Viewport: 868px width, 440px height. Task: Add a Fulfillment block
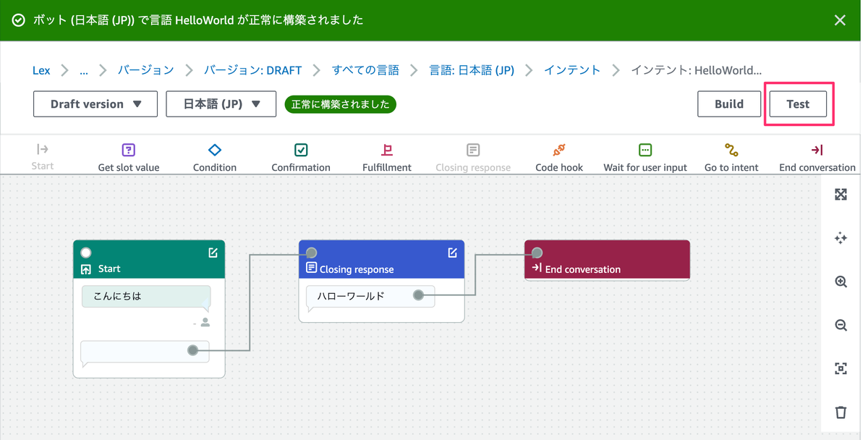[x=386, y=155]
